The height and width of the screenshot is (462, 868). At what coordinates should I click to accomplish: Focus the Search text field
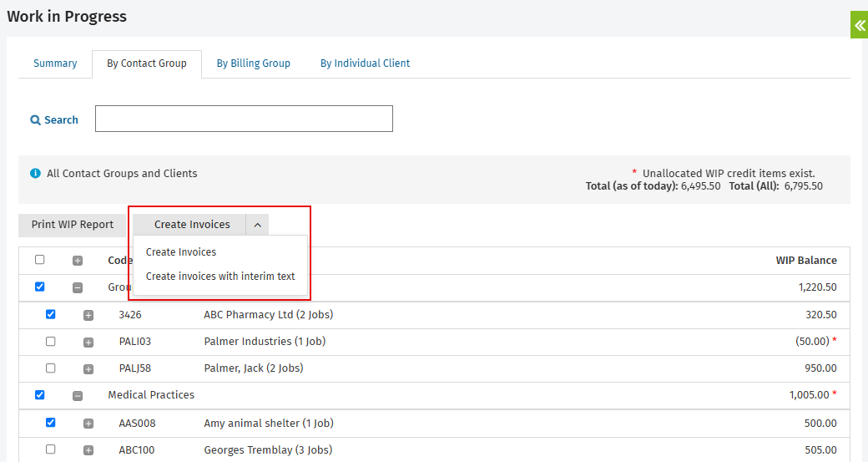click(244, 119)
